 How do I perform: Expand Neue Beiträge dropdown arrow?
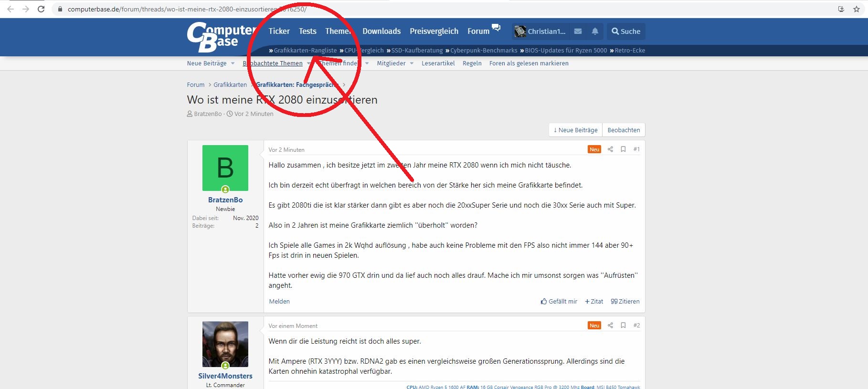pyautogui.click(x=233, y=63)
